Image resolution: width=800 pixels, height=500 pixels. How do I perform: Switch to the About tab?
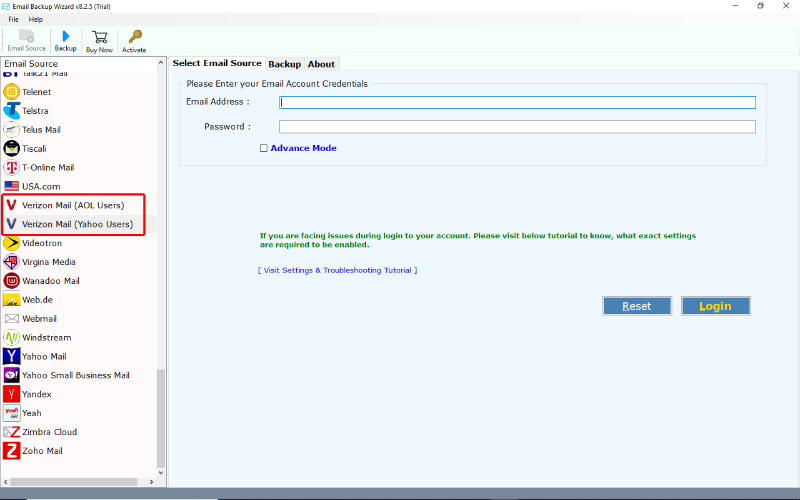point(321,64)
